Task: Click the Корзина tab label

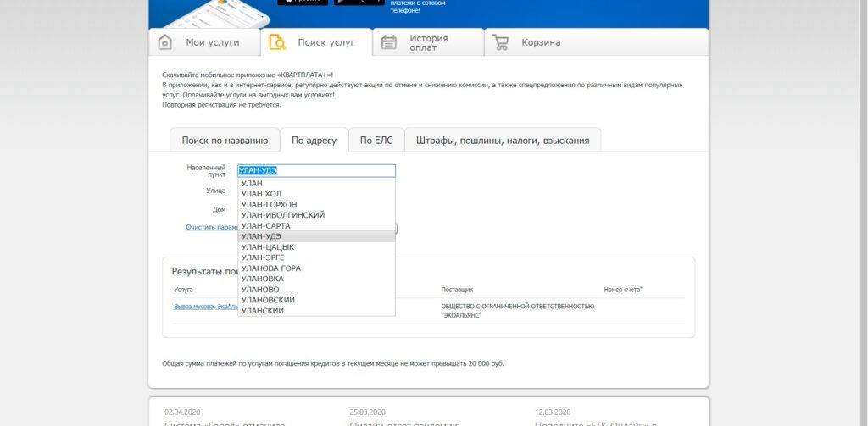Action: 540,43
